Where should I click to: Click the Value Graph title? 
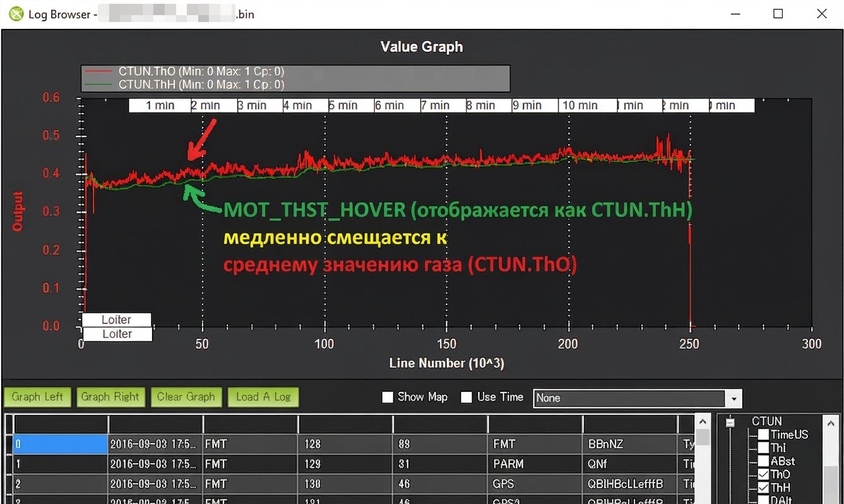pos(422,47)
